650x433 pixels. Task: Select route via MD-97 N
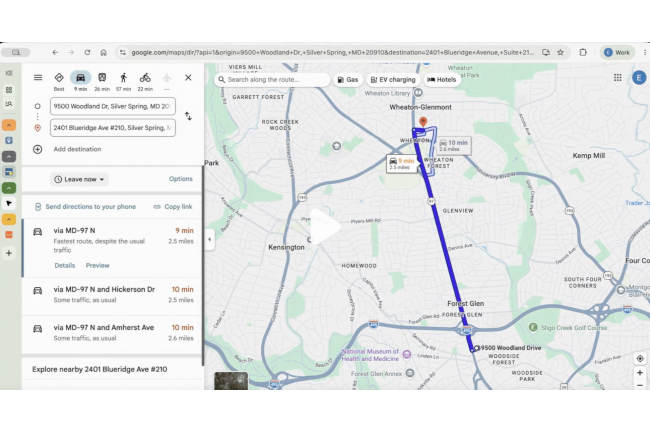point(112,248)
